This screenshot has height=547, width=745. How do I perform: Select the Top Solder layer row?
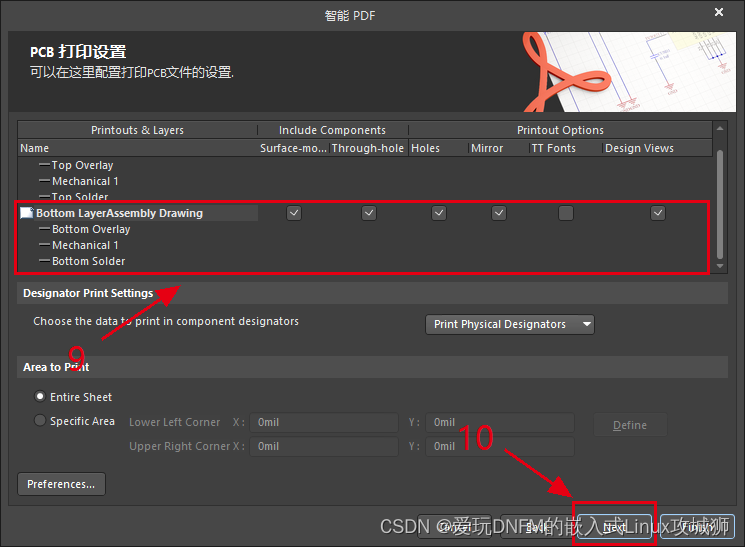coord(80,197)
